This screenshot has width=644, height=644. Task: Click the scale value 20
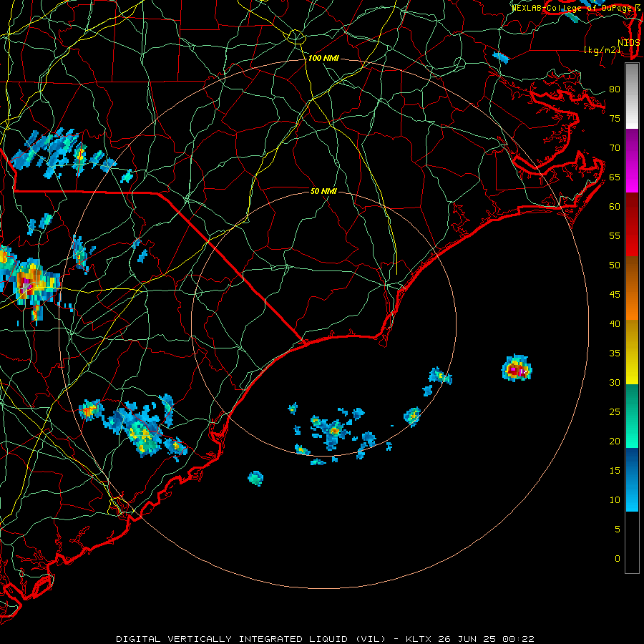coord(615,441)
